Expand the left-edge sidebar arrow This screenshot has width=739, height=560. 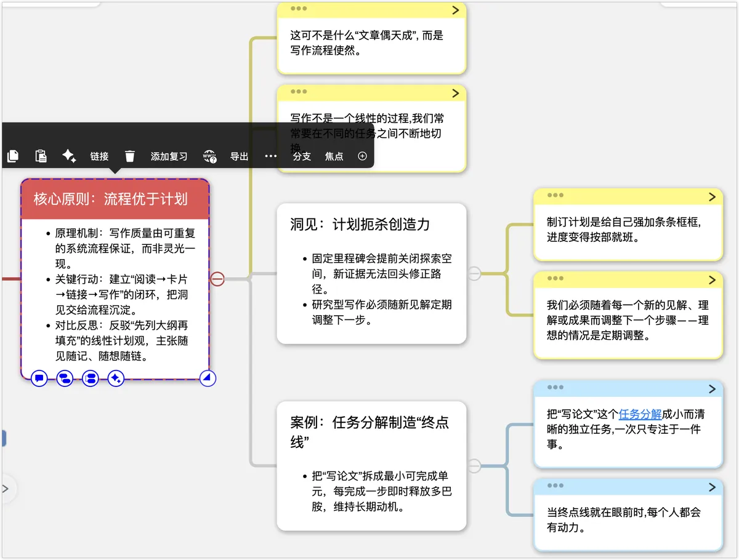[6, 489]
